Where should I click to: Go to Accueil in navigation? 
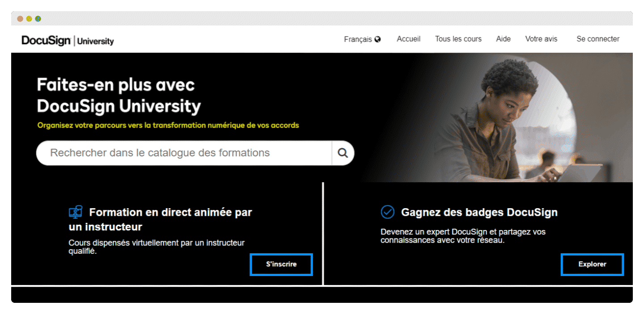click(x=409, y=39)
